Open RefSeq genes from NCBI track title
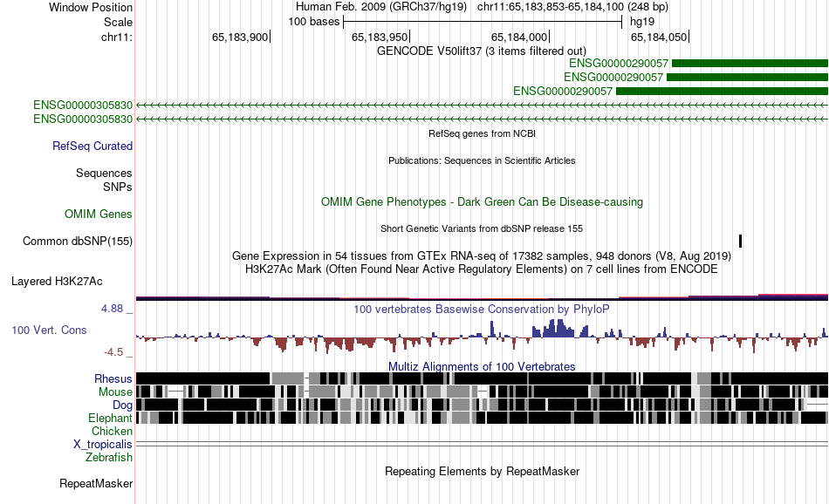 482,133
